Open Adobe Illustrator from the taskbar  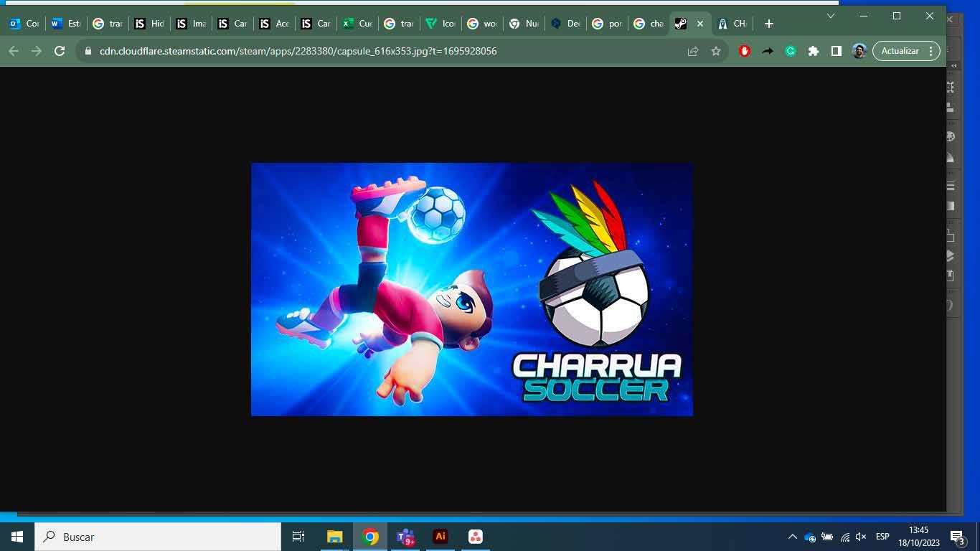[440, 537]
